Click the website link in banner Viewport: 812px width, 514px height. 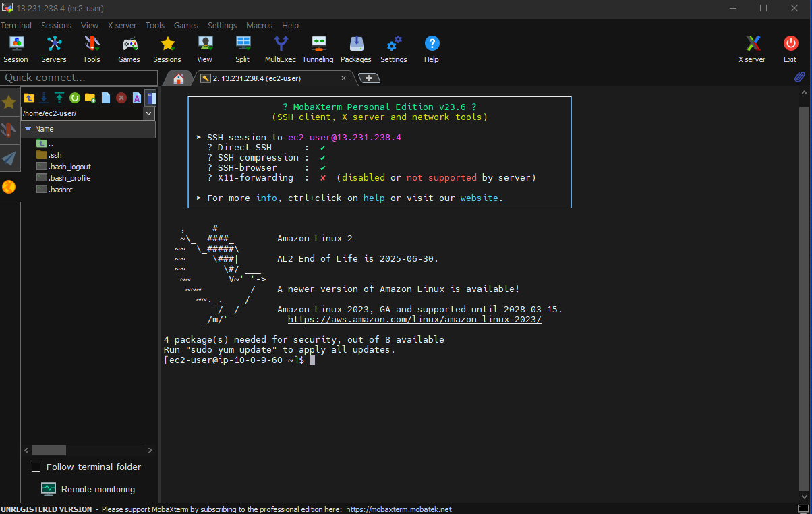[x=480, y=198]
